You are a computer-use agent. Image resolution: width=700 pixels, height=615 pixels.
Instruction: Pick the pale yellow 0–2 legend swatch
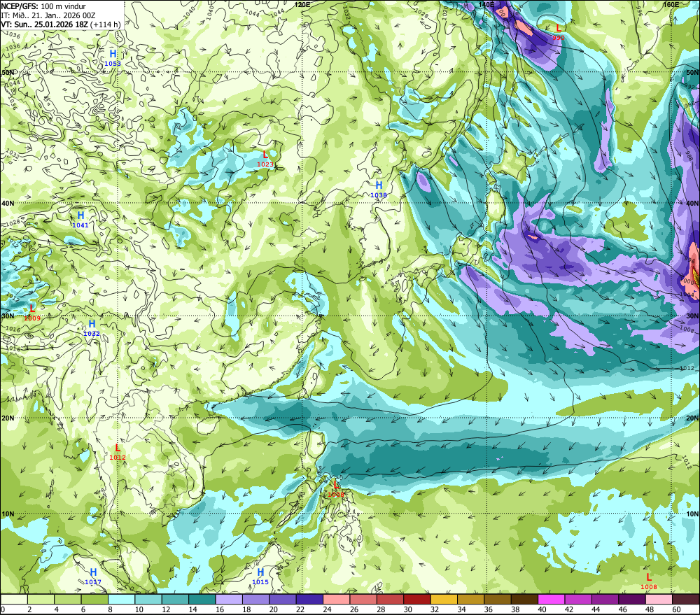pos(14,599)
